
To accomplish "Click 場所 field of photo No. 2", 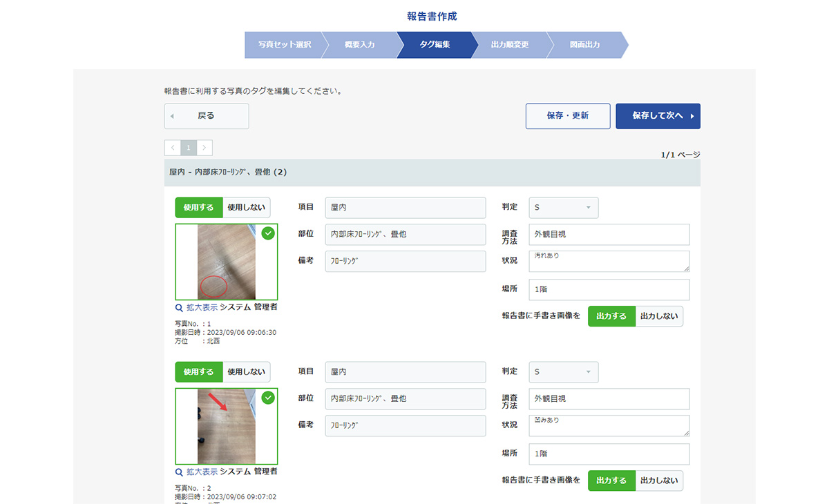I will click(609, 454).
